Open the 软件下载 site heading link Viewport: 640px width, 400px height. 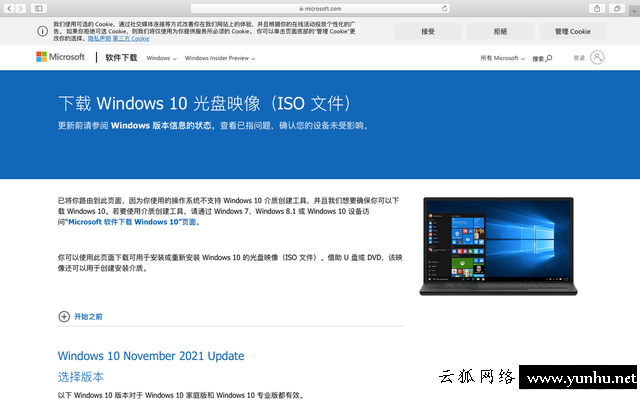pos(121,58)
